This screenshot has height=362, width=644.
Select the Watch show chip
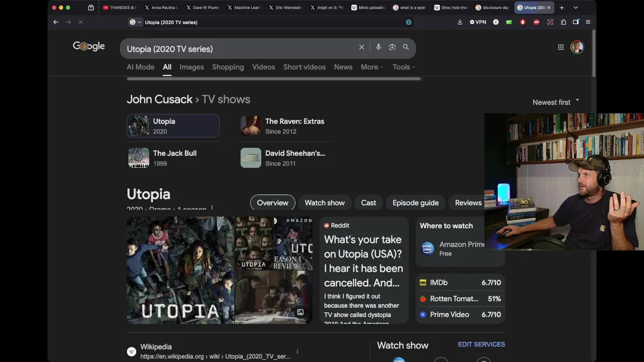click(325, 203)
